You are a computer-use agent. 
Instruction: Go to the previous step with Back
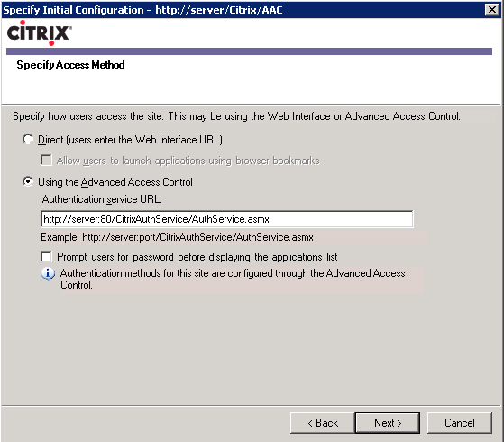tap(323, 423)
